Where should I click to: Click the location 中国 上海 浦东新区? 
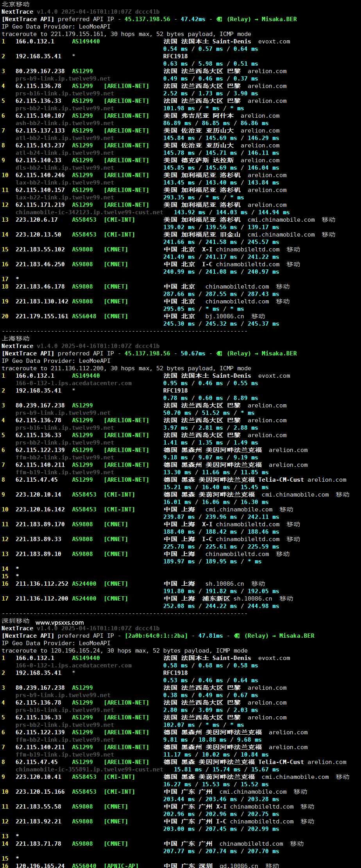pos(197,599)
